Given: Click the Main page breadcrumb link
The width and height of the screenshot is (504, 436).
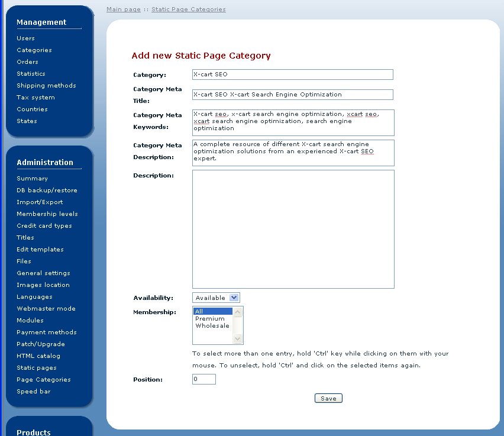Looking at the screenshot, I should click(124, 9).
